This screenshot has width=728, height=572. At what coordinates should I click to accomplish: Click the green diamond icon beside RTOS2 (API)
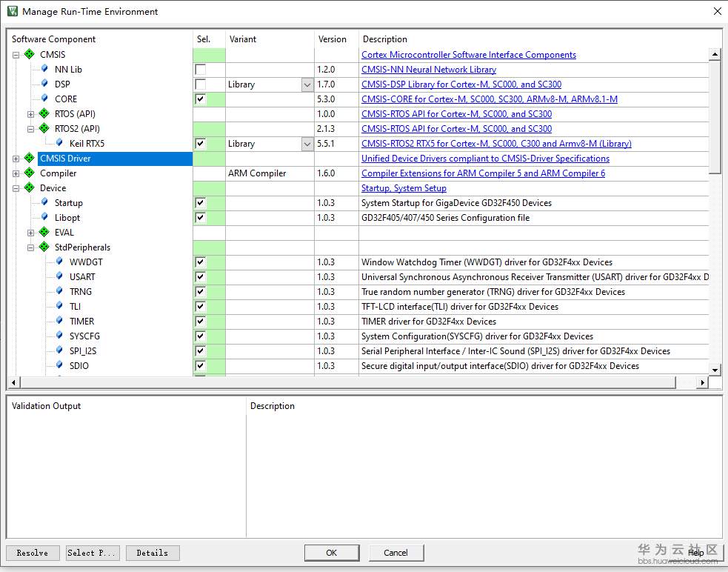(44, 128)
